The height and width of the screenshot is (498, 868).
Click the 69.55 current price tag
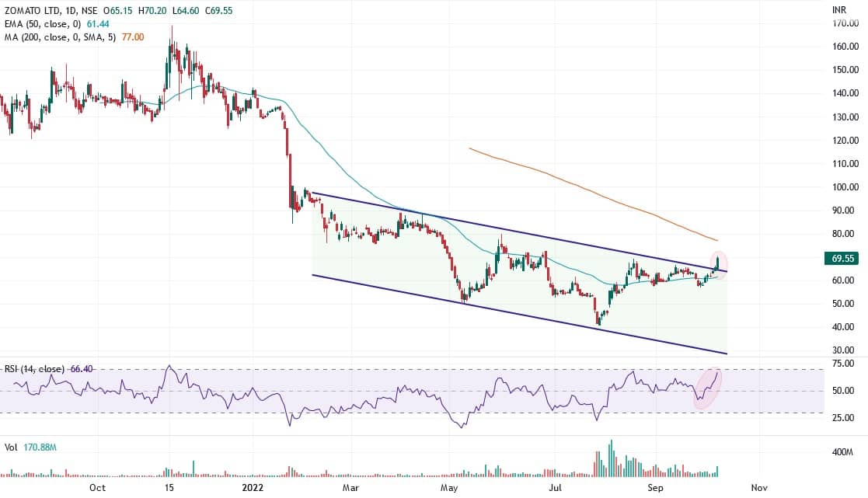click(x=842, y=258)
